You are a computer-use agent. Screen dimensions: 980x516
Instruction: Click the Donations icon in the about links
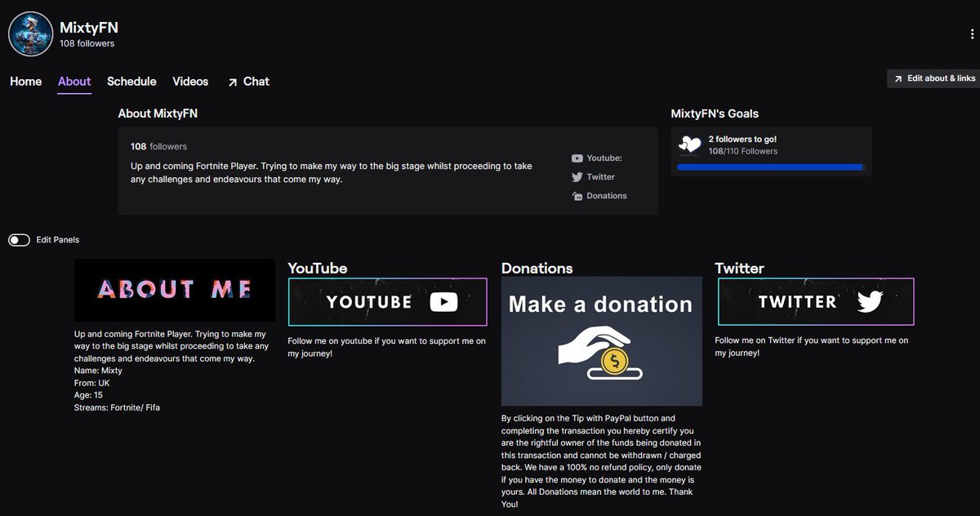(577, 196)
